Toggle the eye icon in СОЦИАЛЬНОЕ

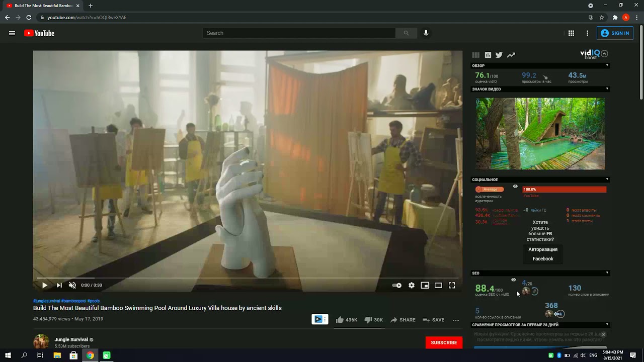[515, 187]
